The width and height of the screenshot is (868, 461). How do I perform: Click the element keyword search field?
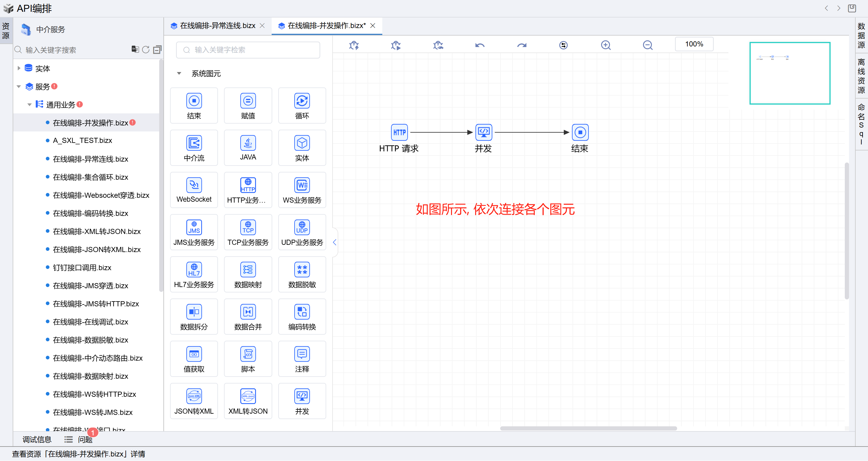point(248,50)
